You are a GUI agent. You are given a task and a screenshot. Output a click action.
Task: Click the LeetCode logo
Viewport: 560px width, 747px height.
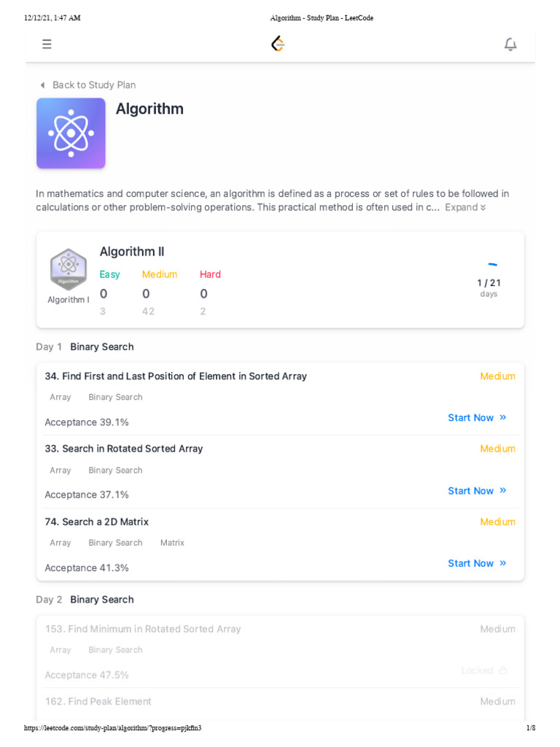point(278,44)
